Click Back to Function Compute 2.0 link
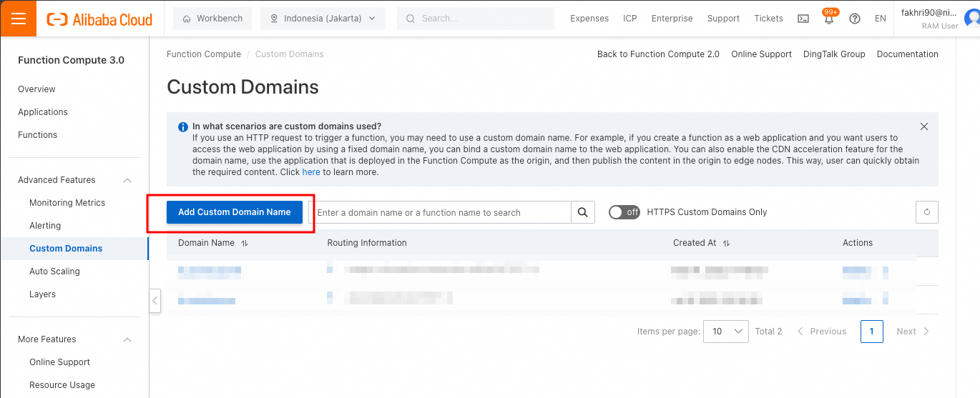This screenshot has height=398, width=980. tap(658, 54)
